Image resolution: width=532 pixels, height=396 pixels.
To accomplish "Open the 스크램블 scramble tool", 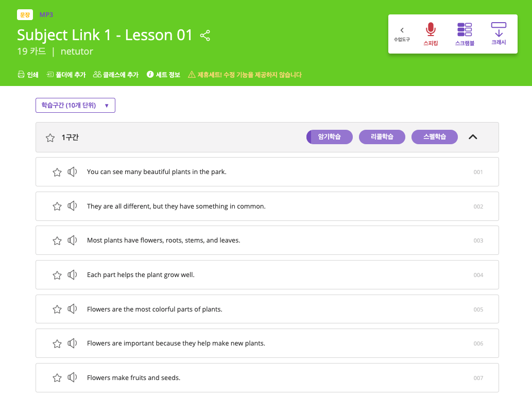I will click(465, 34).
